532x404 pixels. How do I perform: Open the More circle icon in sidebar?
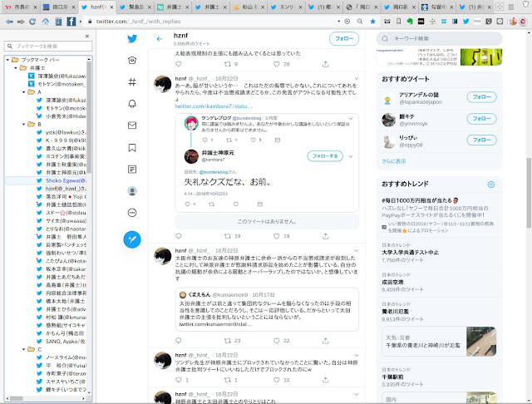132,213
